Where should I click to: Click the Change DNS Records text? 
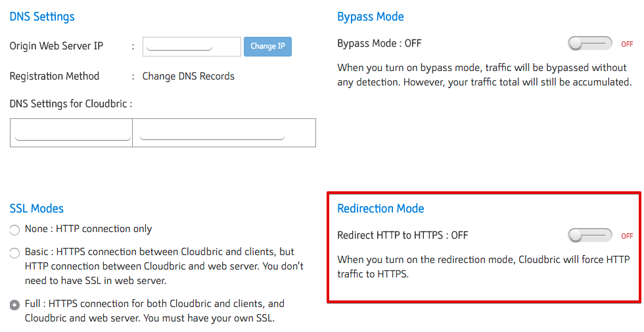[189, 76]
